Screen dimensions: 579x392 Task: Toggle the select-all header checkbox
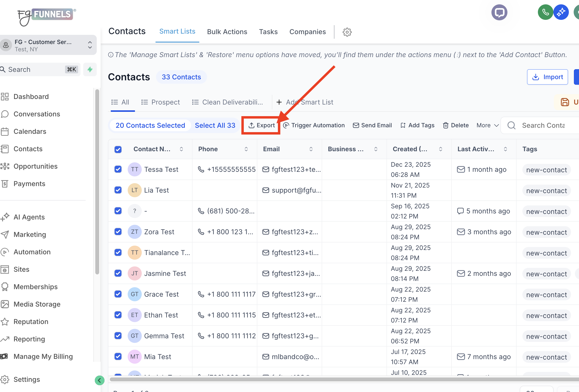[x=118, y=149]
